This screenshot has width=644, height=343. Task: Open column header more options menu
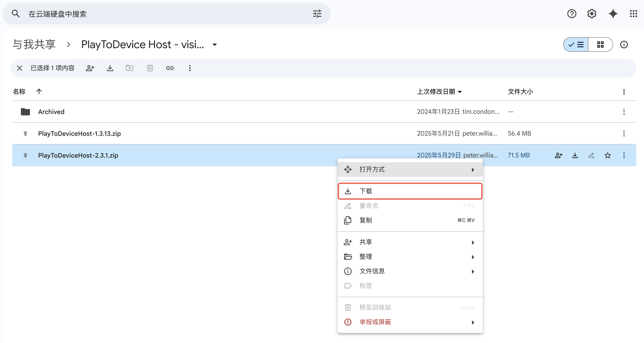tap(624, 92)
